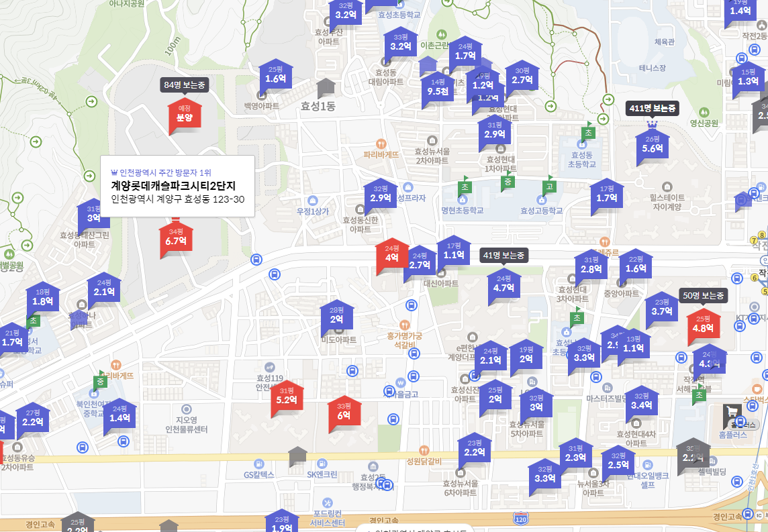Open the 120 expressway shield
Image resolution: width=768 pixels, height=532 pixels.
tap(521, 519)
